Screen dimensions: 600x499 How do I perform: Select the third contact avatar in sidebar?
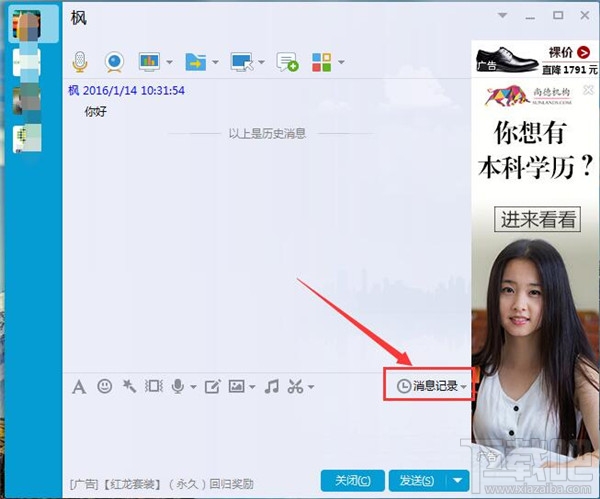26,100
